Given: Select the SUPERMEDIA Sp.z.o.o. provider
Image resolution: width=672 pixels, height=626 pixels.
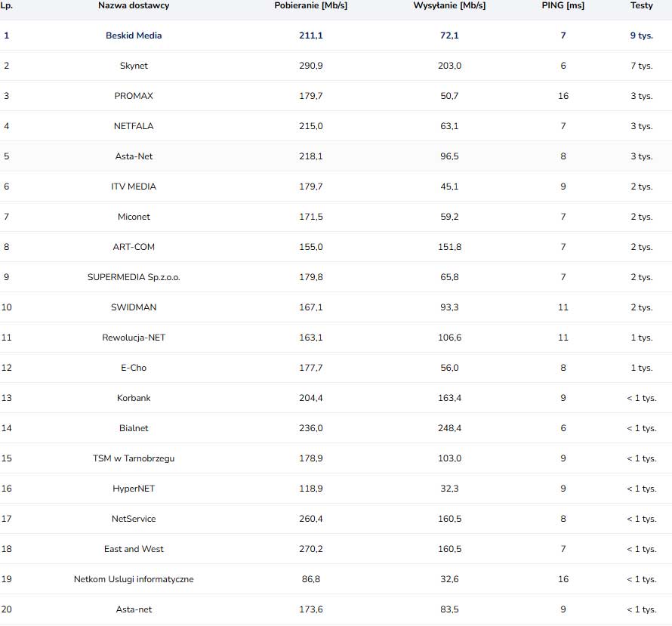Looking at the screenshot, I should [x=134, y=277].
